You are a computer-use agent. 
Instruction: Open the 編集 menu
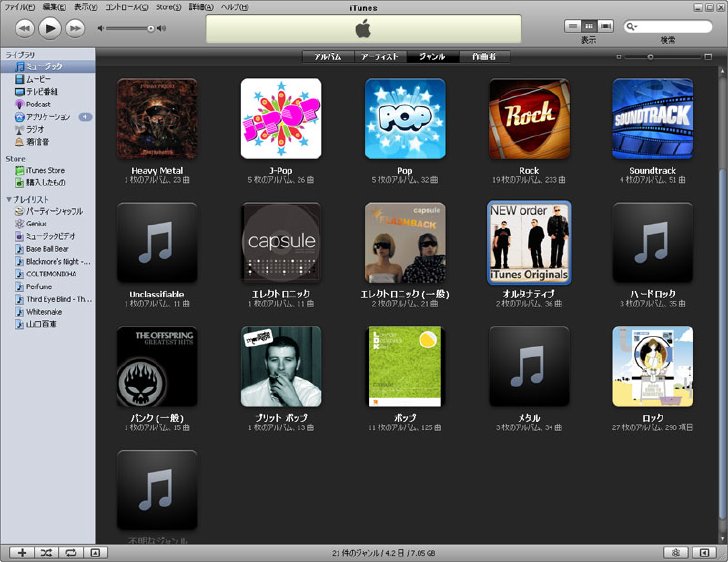(54, 7)
